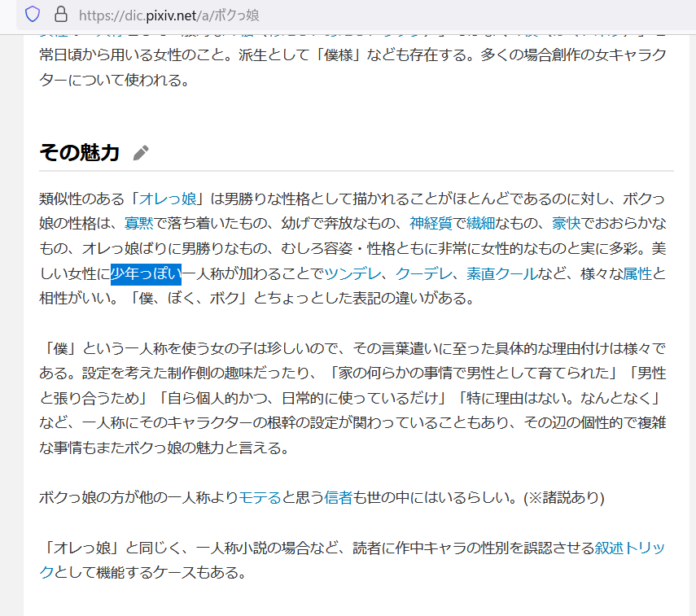696x616 pixels.
Task: Follow the 寡黙 link
Action: 139,224
